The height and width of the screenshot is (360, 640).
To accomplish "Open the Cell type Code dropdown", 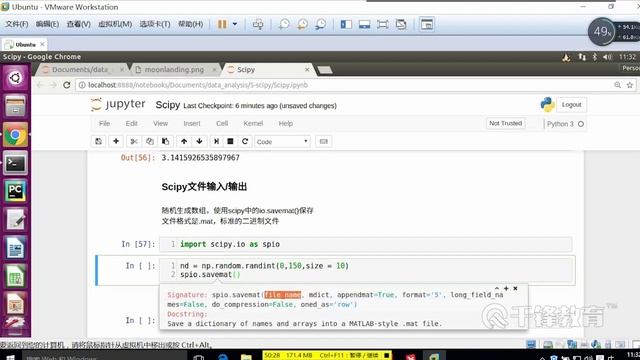I will click(x=282, y=142).
